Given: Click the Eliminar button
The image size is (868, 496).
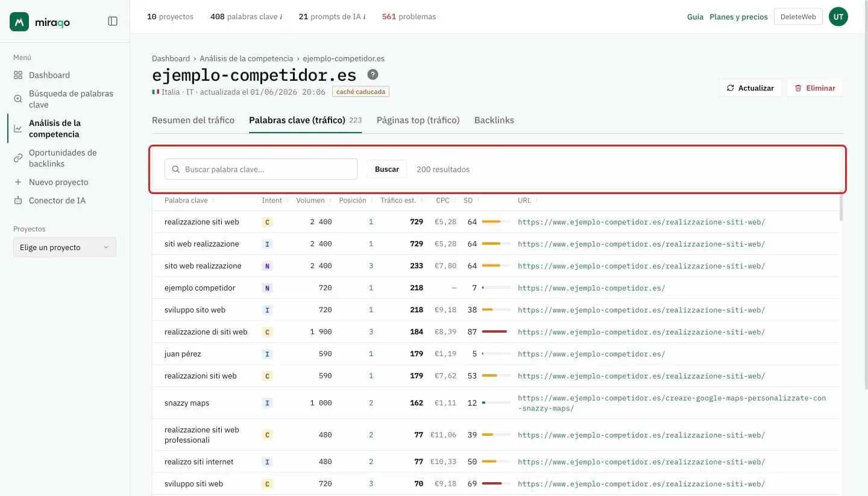Looking at the screenshot, I should (815, 88).
